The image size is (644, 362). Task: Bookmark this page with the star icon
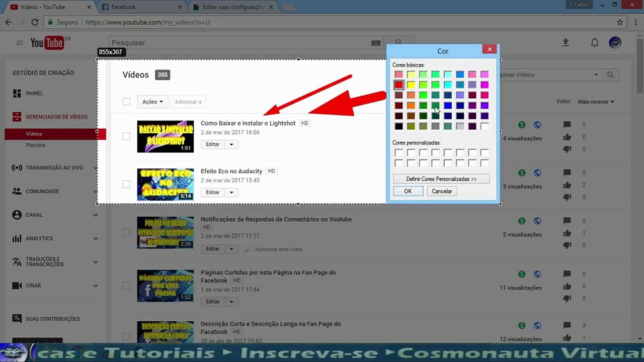pyautogui.click(x=620, y=22)
